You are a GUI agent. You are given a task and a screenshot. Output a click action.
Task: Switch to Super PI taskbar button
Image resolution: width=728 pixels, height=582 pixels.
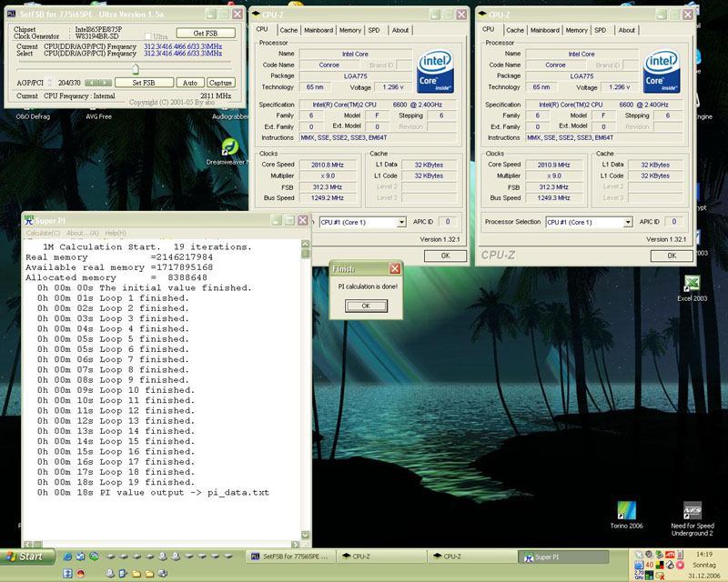pyautogui.click(x=563, y=557)
